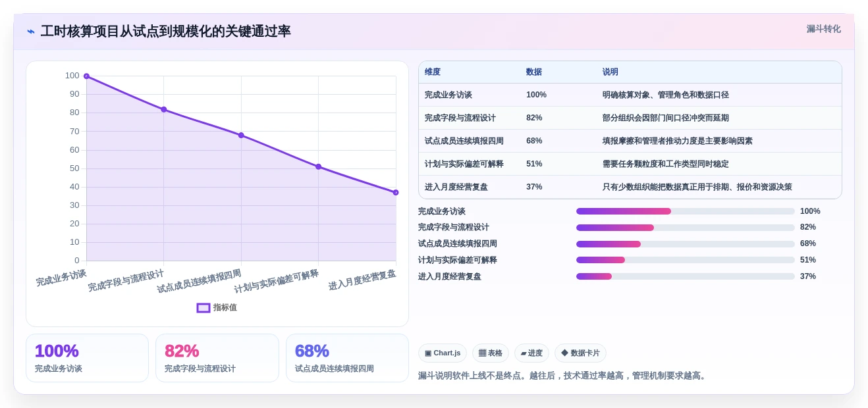Click the chart data point at 68
868x408 pixels.
click(x=241, y=135)
